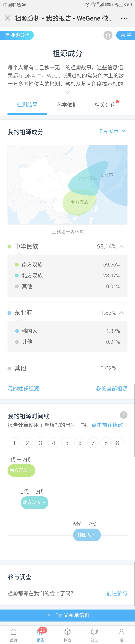The width and height of the screenshot is (135, 644).
Task: Open the three-dot more options menu
Action: (x=124, y=18)
